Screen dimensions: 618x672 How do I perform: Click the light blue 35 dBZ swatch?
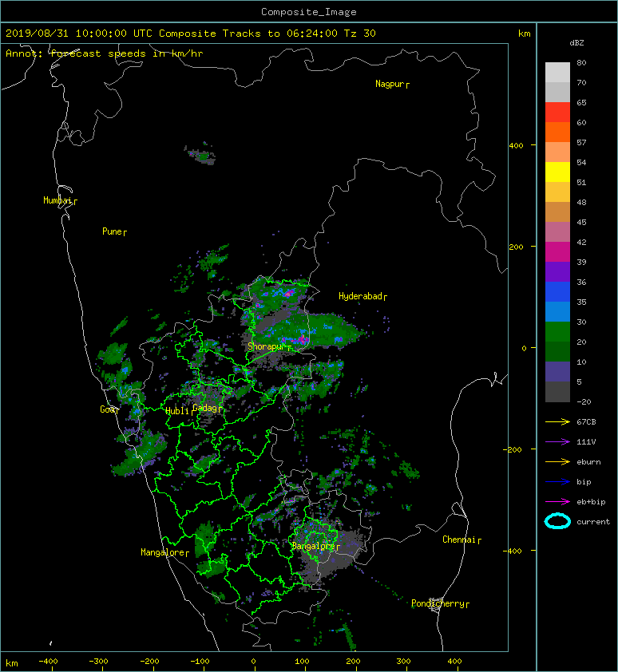click(557, 311)
